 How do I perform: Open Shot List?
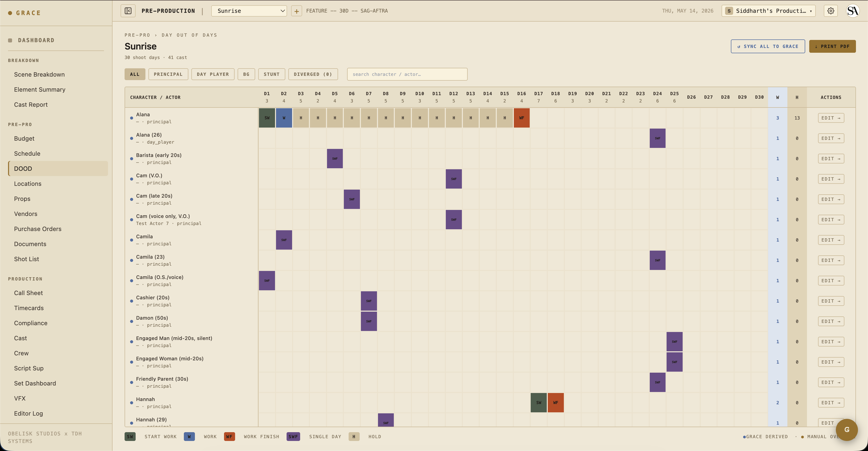[x=27, y=259]
